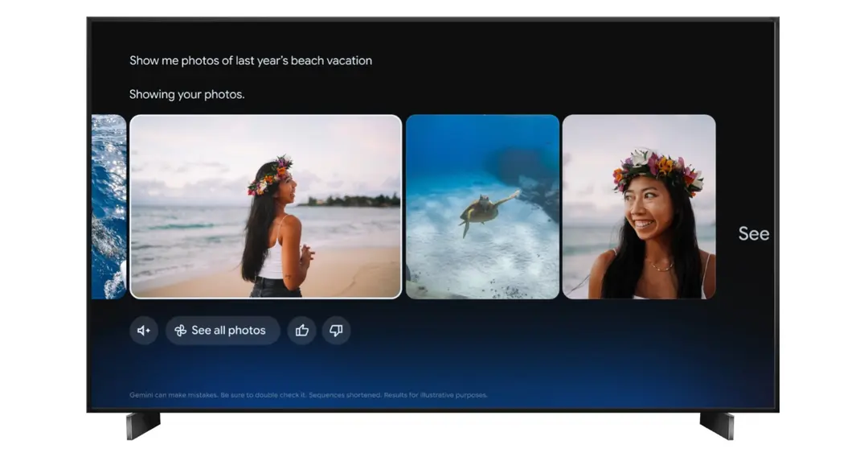The width and height of the screenshot is (868, 461).
Task: Select the sea turtle underwater photo
Action: click(482, 207)
